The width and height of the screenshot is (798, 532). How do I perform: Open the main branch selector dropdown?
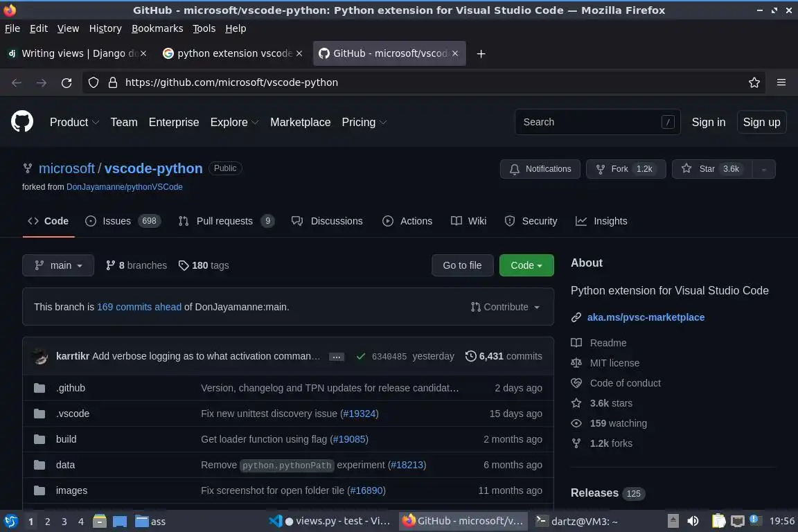point(58,265)
